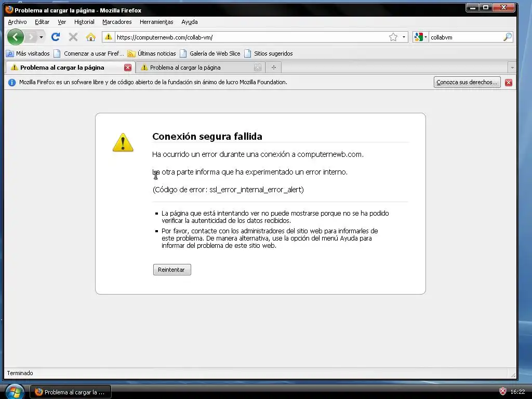
Task: Open Comenzar a usar Firefox bookmark
Action: (x=89, y=54)
